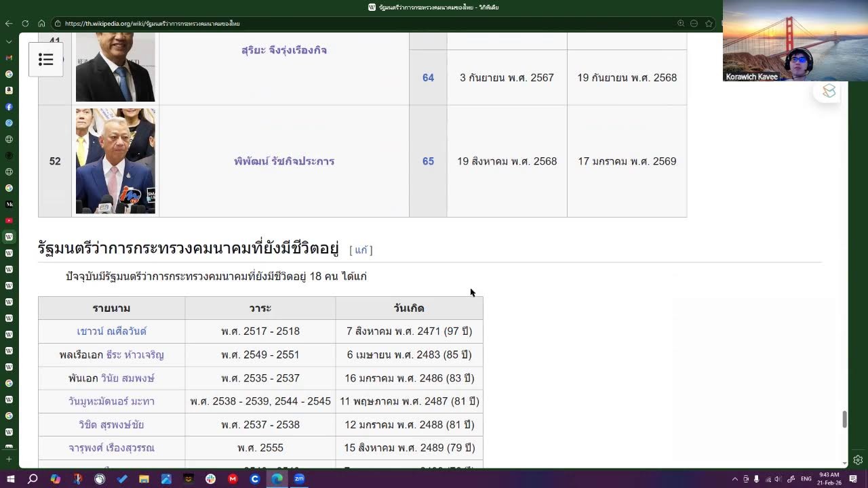This screenshot has height=488, width=868.
Task: Open Wi-Fi network tray icon
Action: pos(767,479)
